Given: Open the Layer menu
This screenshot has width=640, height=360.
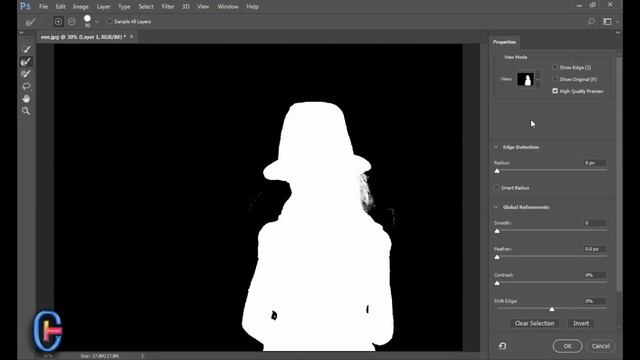Looking at the screenshot, I should tap(103, 7).
